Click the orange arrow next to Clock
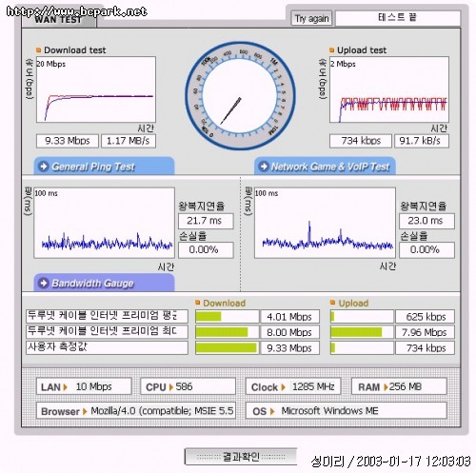 pyautogui.click(x=283, y=387)
